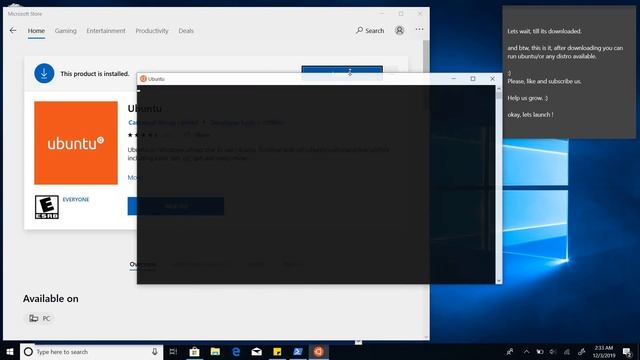
Task: Open the user account icon in Store
Action: coord(399,31)
